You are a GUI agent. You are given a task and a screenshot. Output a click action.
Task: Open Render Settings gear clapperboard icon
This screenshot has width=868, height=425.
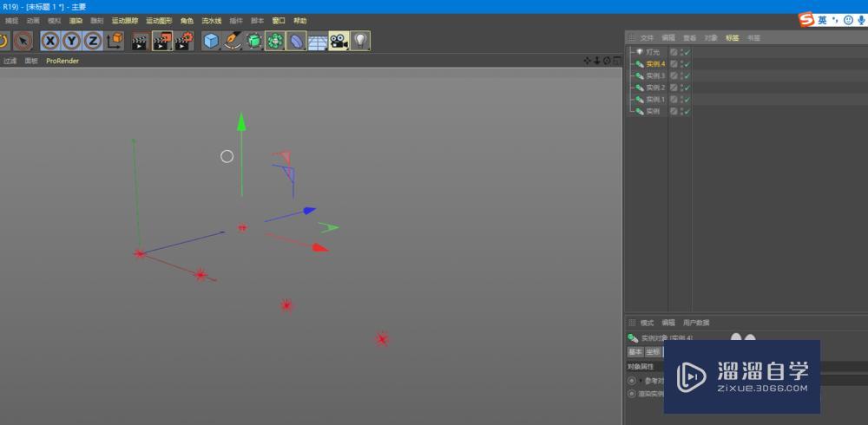(x=184, y=41)
